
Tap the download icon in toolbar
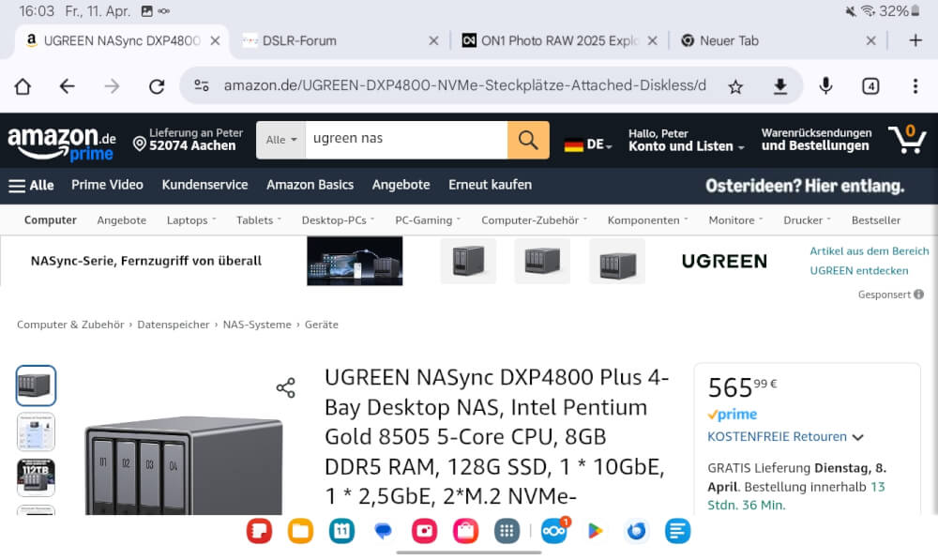pos(780,86)
